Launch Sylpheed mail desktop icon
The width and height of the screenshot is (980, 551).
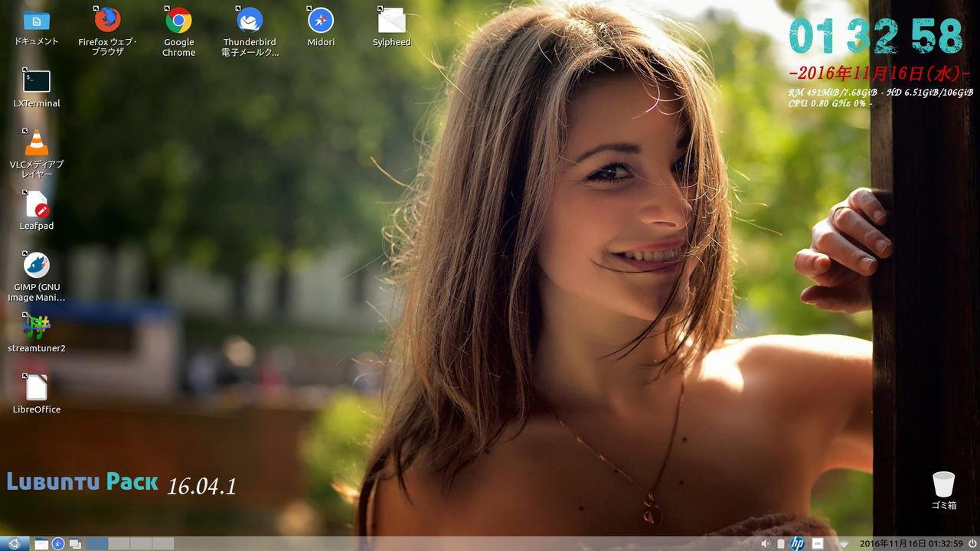391,20
